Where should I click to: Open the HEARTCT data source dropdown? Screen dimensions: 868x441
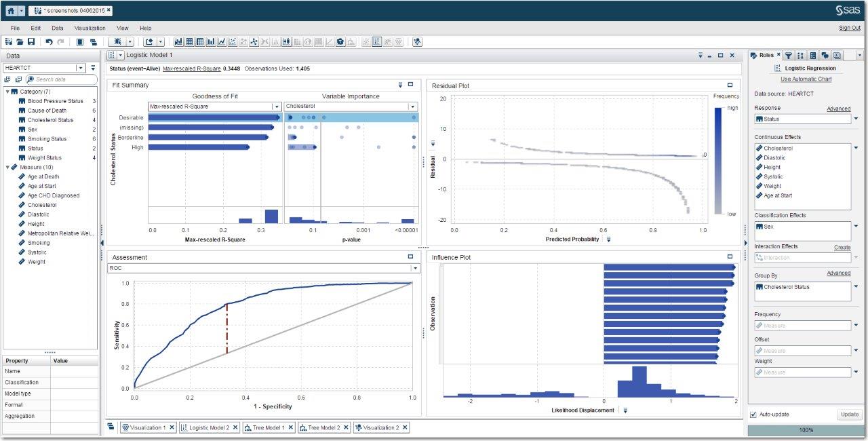[x=80, y=68]
